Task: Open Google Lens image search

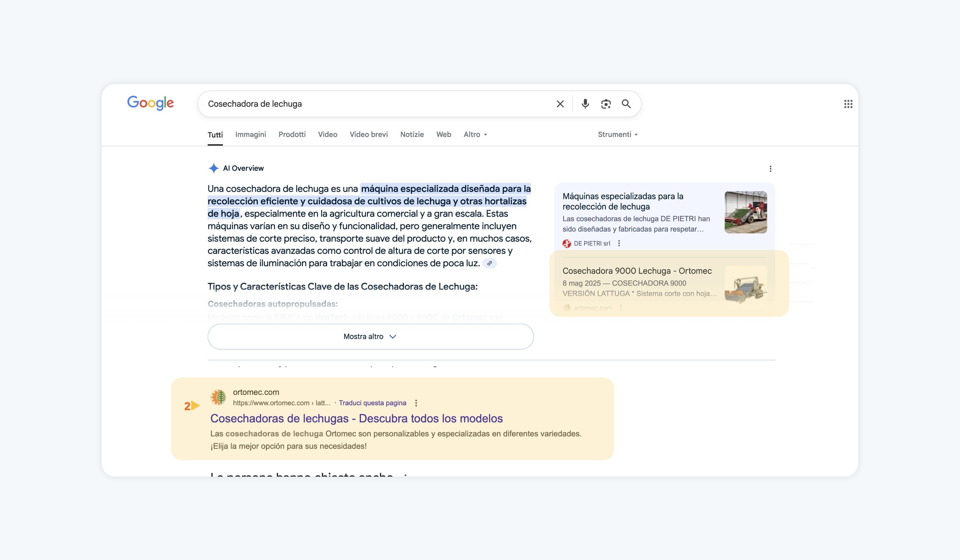Action: click(606, 104)
